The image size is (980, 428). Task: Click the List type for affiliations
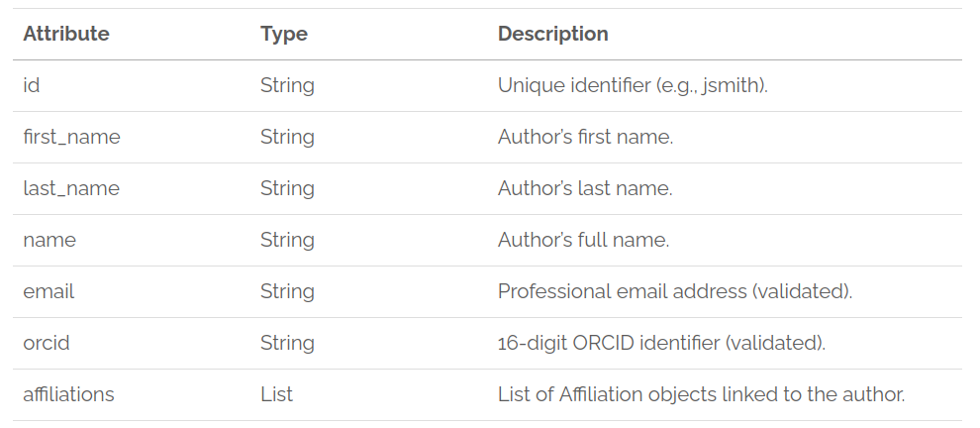276,394
